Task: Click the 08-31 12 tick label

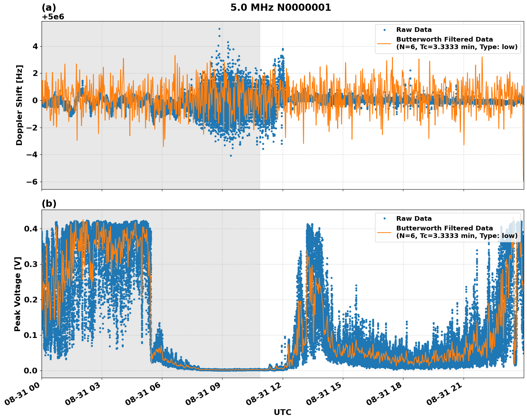Action: pyautogui.click(x=263, y=393)
